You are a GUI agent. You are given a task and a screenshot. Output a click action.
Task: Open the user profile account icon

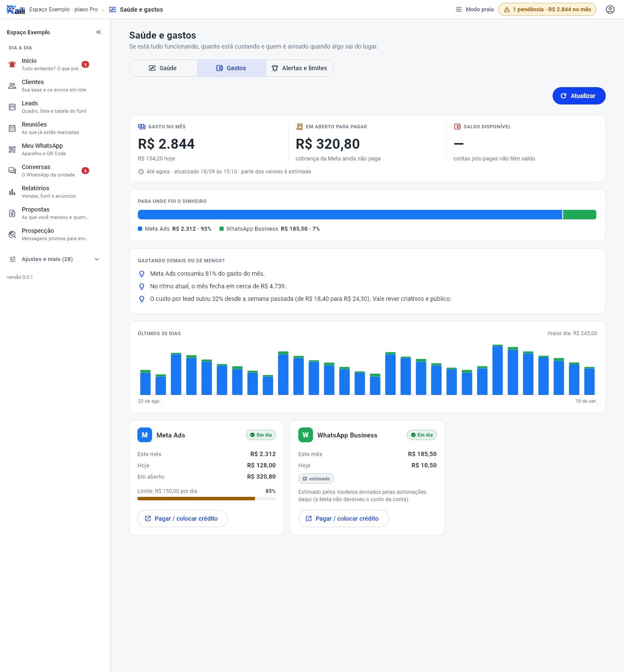pyautogui.click(x=610, y=10)
